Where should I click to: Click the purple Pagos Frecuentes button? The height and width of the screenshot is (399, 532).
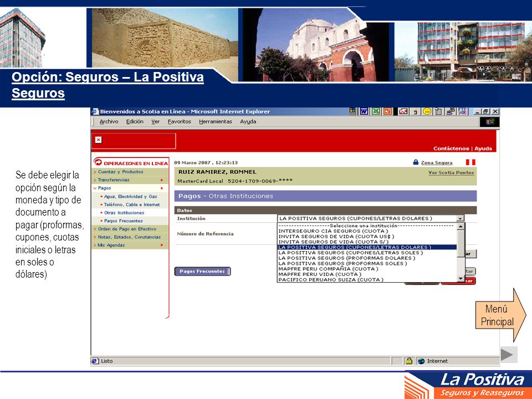point(203,272)
